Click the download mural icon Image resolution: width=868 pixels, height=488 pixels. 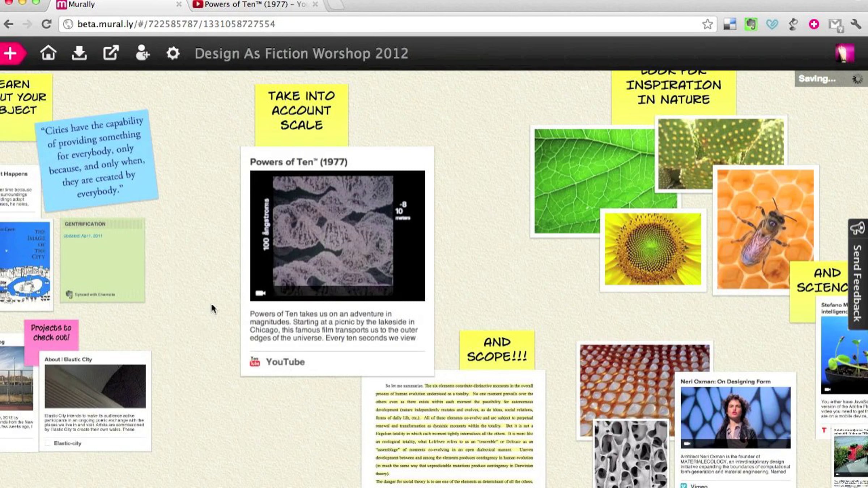pyautogui.click(x=79, y=53)
